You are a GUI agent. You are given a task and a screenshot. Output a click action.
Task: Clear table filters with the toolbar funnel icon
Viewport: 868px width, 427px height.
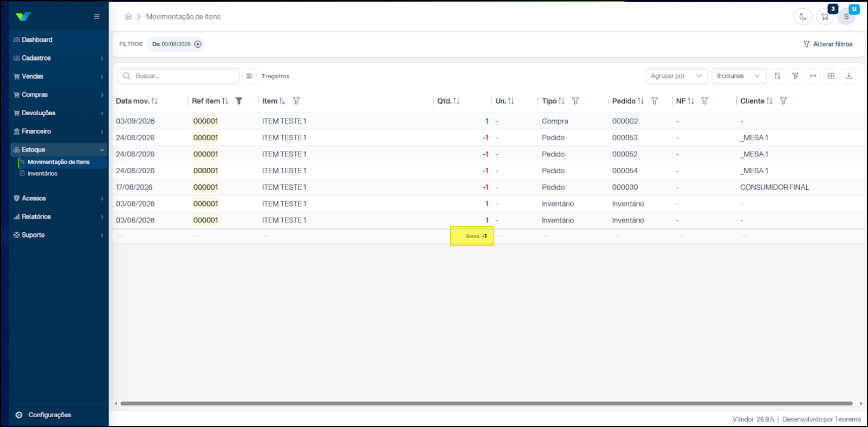[795, 76]
